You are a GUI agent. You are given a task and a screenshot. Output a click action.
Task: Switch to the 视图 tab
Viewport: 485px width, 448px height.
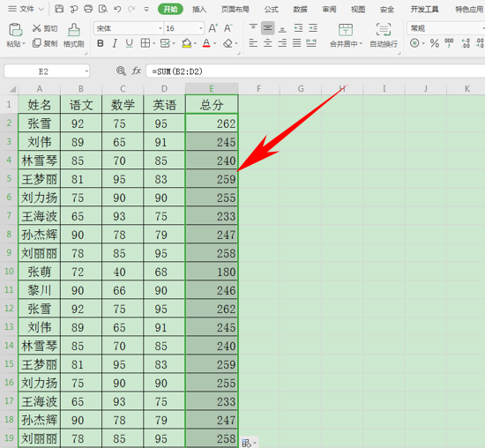click(x=358, y=10)
